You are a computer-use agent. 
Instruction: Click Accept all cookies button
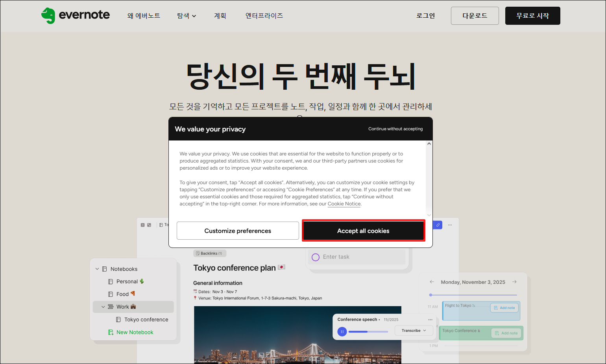point(363,231)
